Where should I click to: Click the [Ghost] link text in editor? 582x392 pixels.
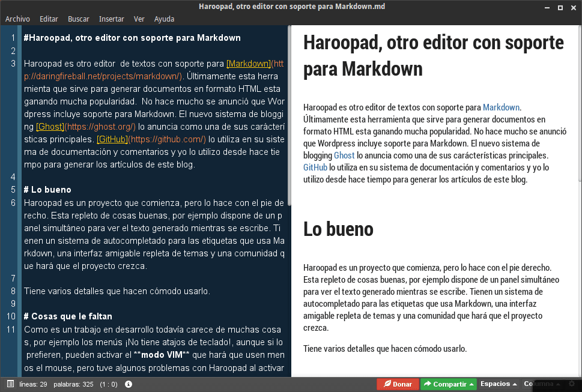pos(50,127)
